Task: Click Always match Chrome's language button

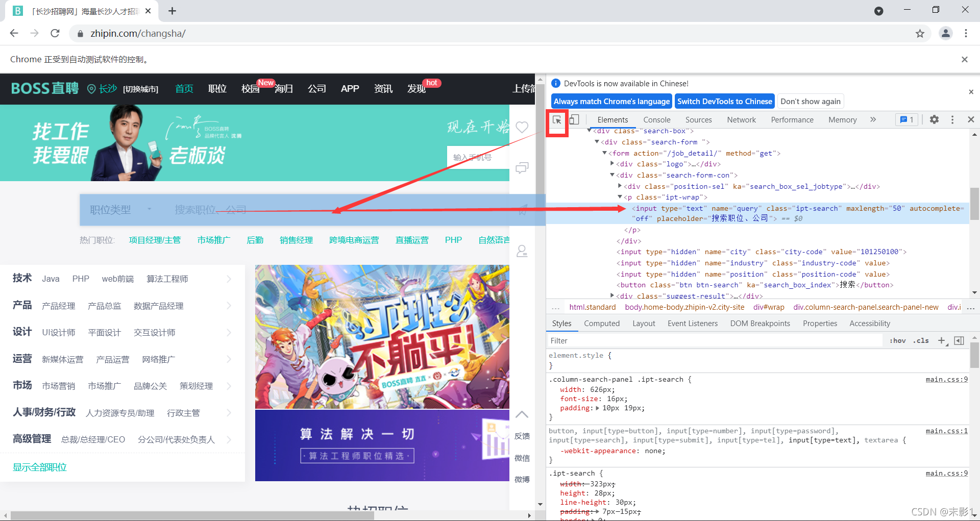Action: coord(611,102)
